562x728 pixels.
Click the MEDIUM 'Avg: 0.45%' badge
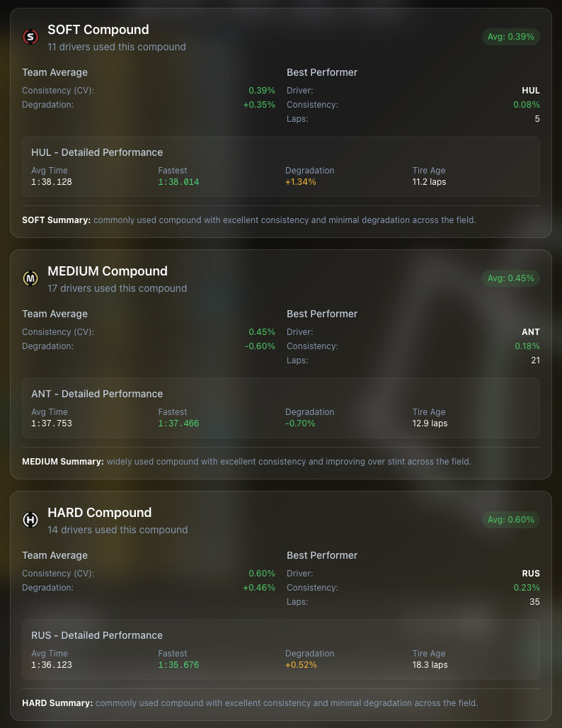pos(510,278)
